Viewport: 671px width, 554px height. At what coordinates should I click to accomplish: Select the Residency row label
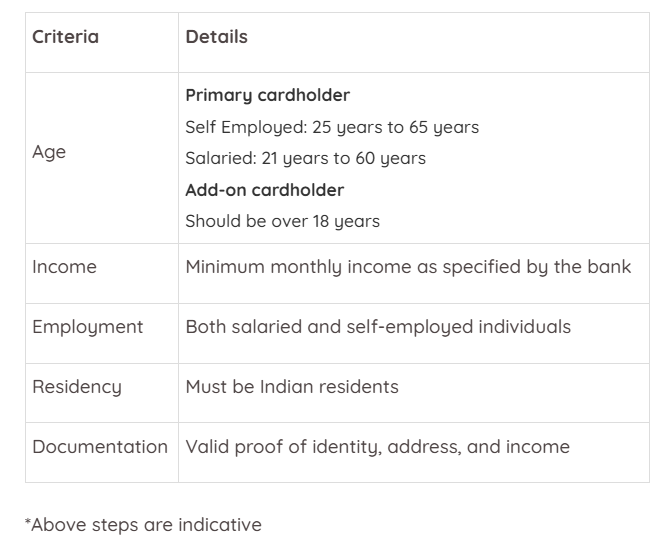(77, 386)
